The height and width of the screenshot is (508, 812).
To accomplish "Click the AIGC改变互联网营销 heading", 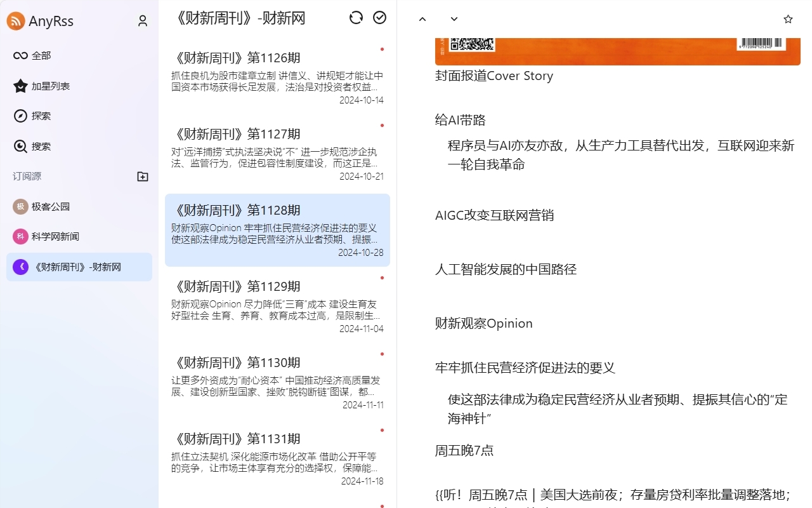I will [494, 216].
